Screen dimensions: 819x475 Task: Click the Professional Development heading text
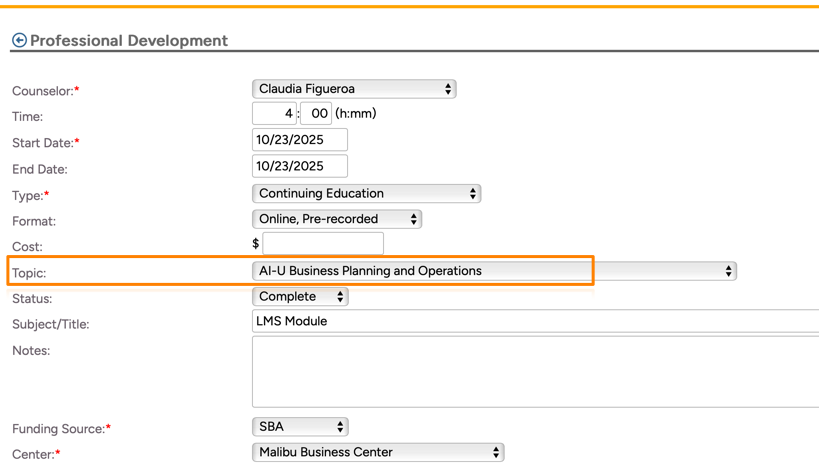129,41
